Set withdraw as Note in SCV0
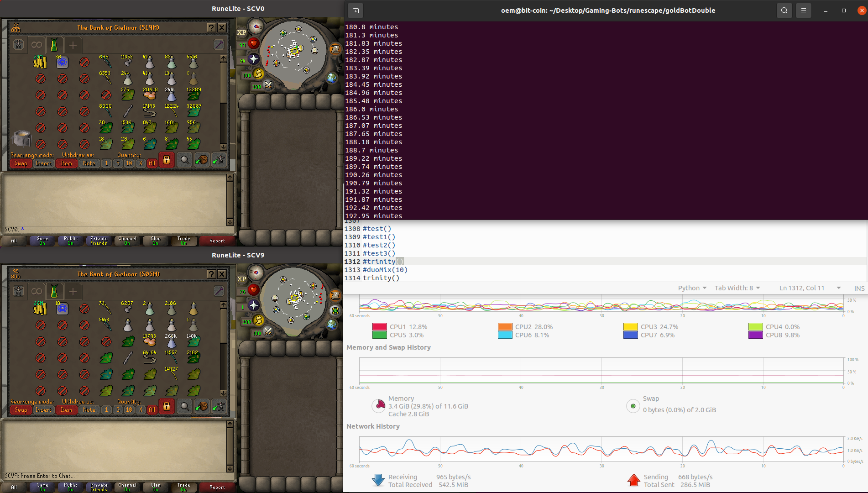The width and height of the screenshot is (868, 493). [x=89, y=163]
